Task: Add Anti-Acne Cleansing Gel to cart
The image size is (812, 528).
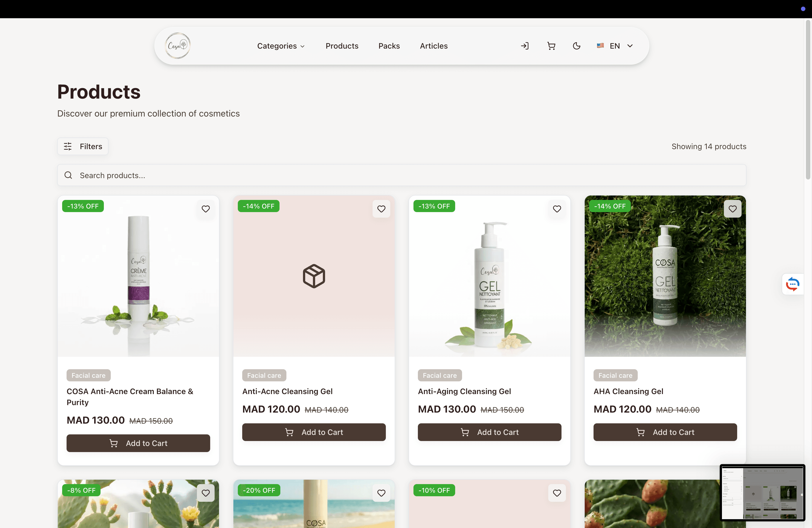Action: click(x=314, y=432)
